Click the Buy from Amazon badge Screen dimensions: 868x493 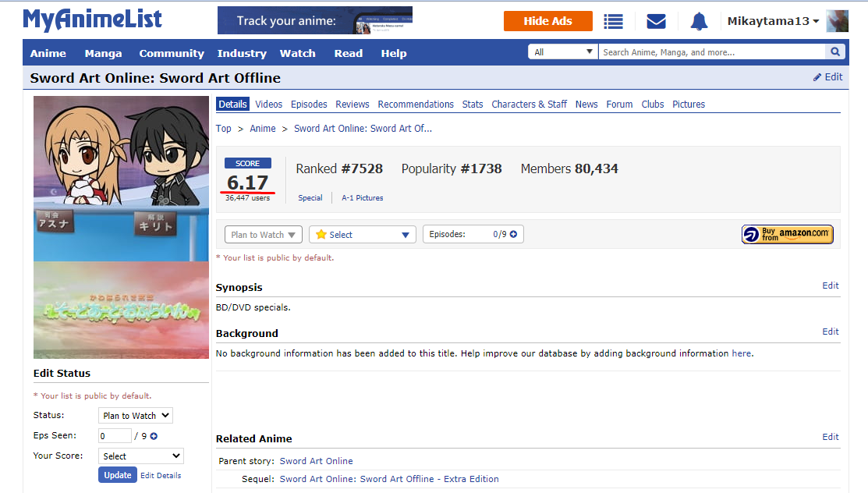787,234
